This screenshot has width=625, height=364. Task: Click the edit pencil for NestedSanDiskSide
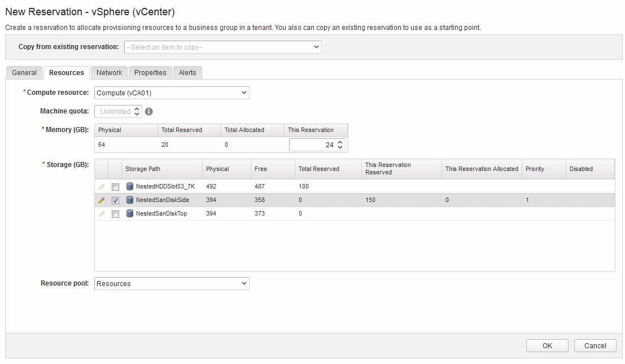click(102, 200)
